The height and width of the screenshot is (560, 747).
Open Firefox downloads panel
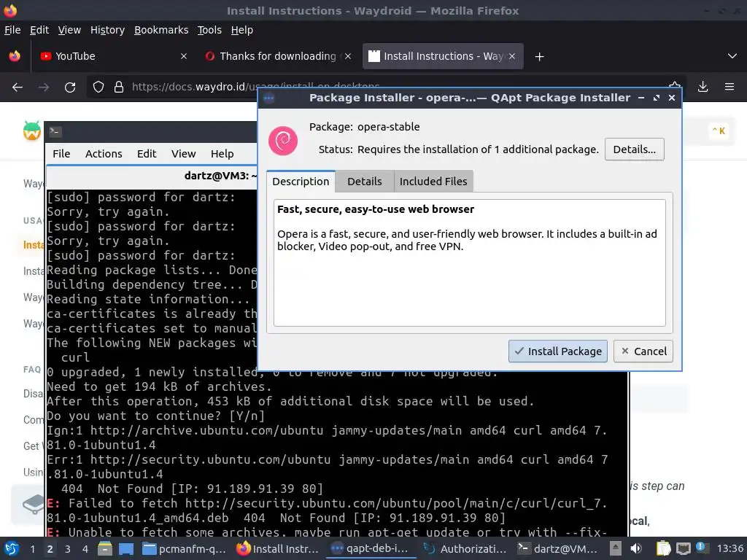(703, 87)
